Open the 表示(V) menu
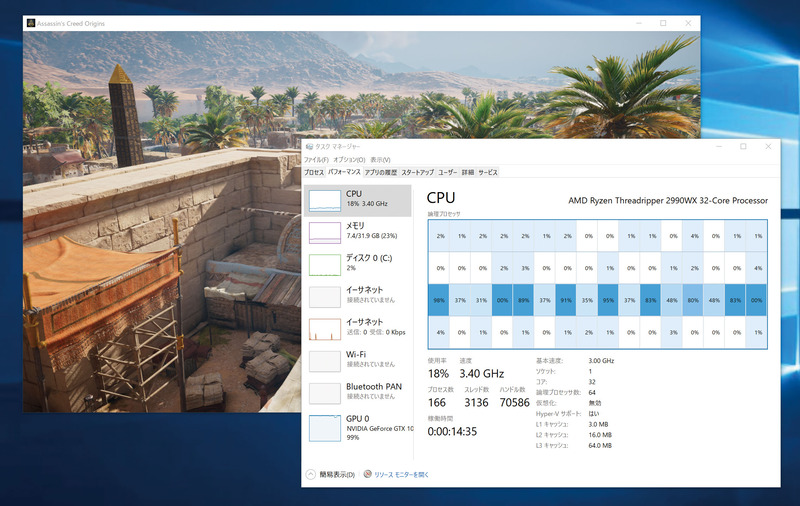The height and width of the screenshot is (506, 800). pos(380,160)
